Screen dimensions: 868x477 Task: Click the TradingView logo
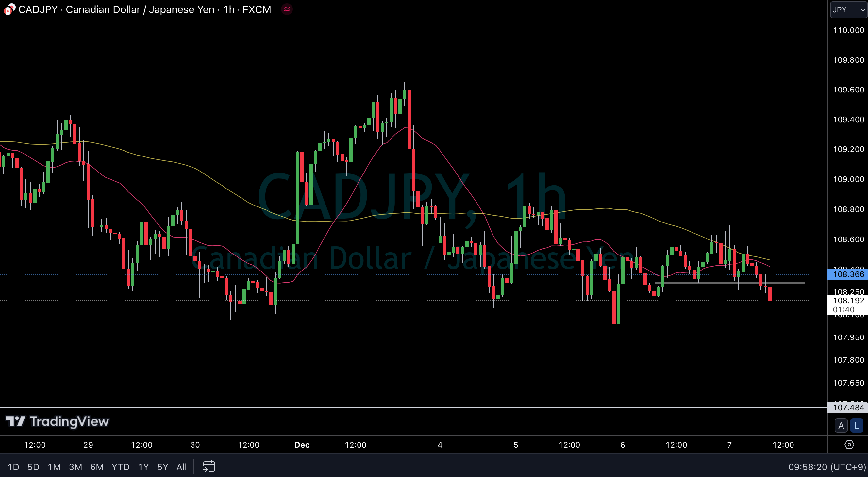[x=57, y=421]
